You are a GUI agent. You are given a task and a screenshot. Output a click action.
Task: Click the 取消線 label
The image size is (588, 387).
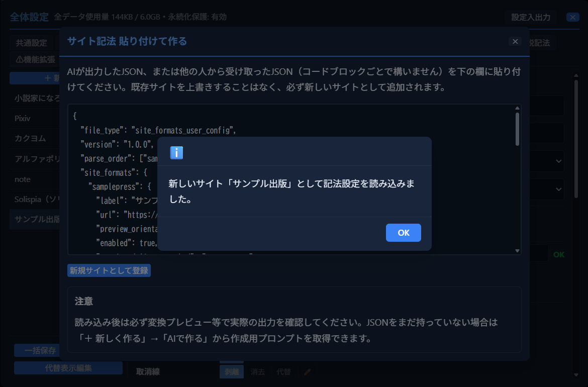click(x=148, y=371)
